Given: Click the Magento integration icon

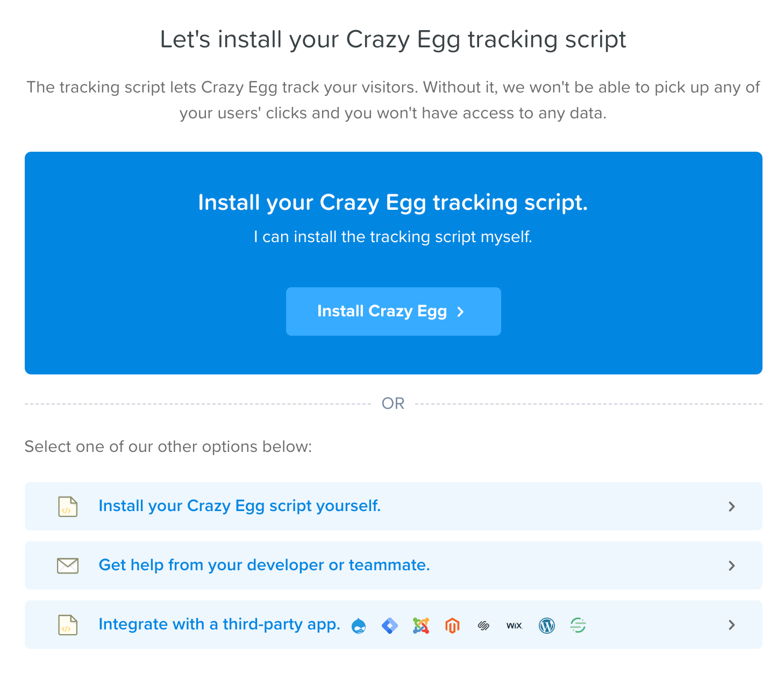Looking at the screenshot, I should (x=452, y=625).
